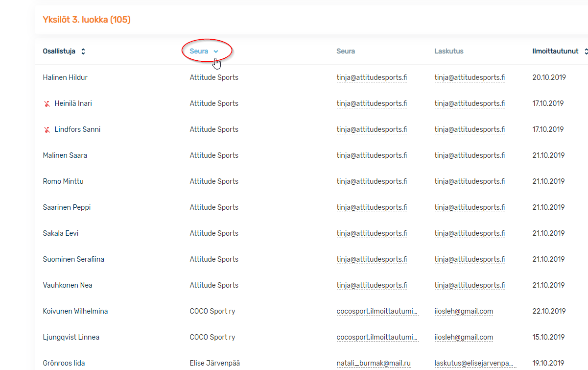588x370 pixels.
Task: Select participant name Malinen Saara
Action: click(x=65, y=155)
